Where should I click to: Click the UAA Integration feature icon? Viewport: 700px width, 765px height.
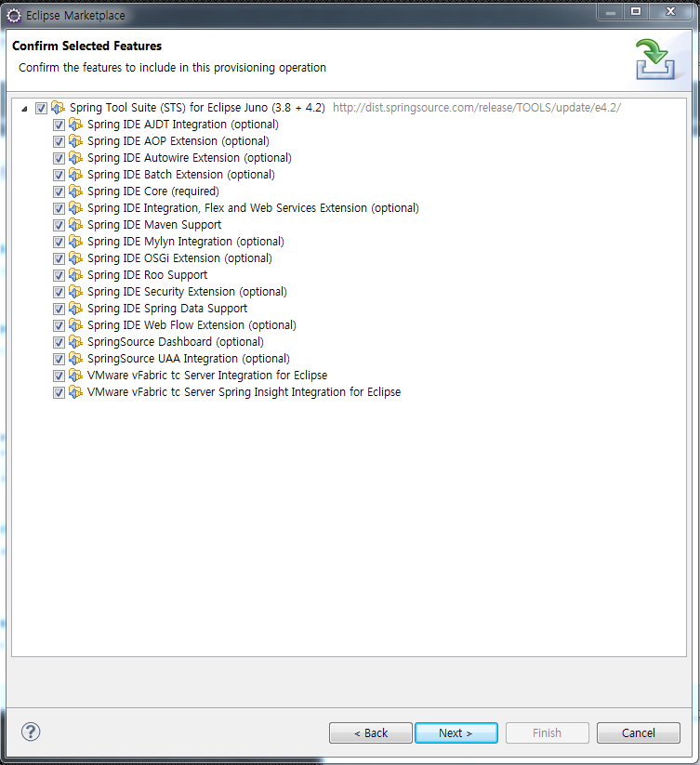pos(75,358)
